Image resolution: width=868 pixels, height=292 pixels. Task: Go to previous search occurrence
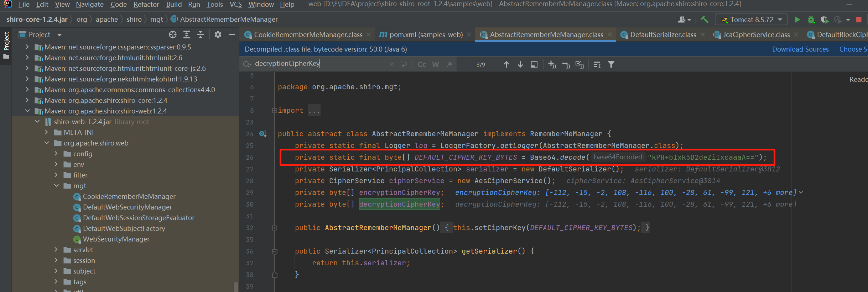coord(506,64)
